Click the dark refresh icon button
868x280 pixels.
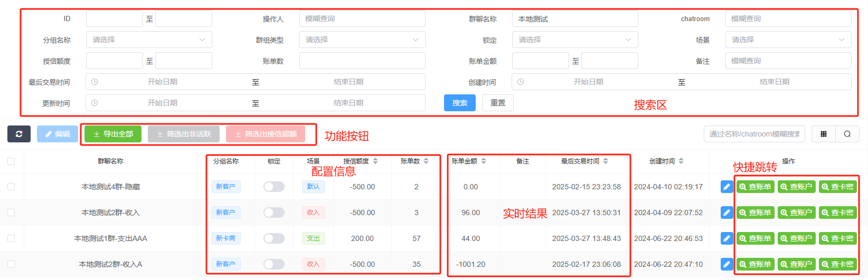pos(19,134)
